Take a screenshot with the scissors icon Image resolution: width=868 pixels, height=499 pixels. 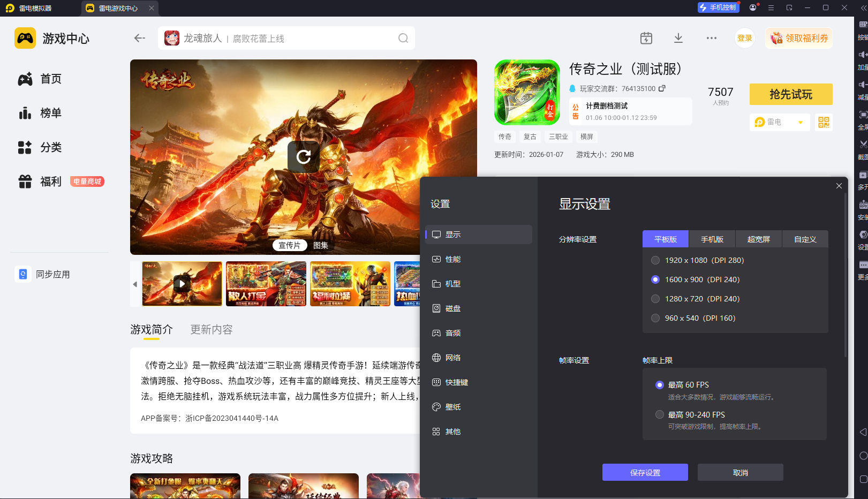pos(863,145)
